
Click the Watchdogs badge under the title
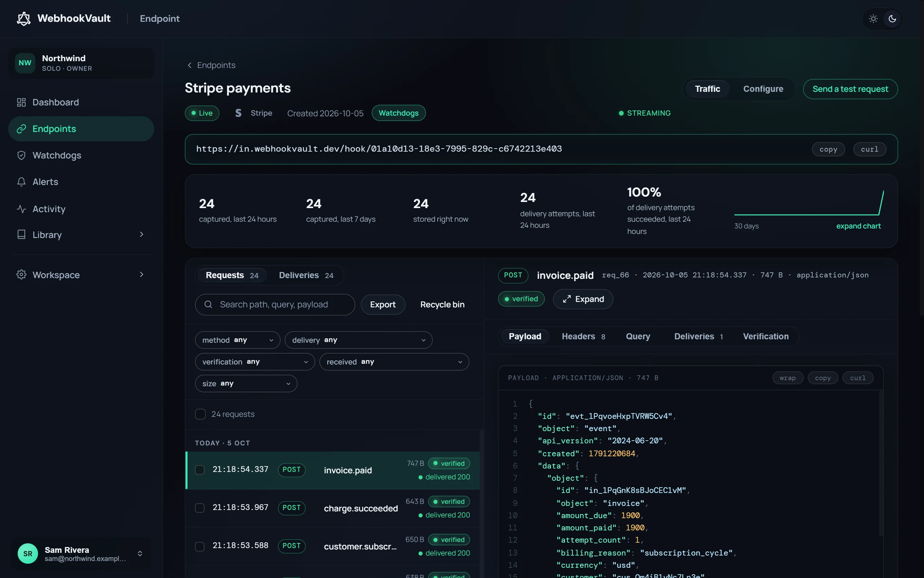(398, 113)
